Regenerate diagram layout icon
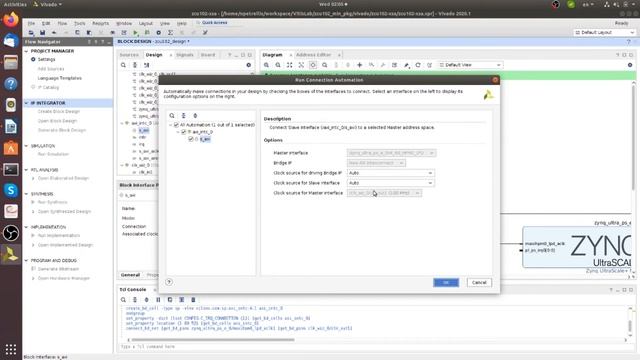Image resolution: width=640 pixels, height=360 pixels. tap(418, 65)
